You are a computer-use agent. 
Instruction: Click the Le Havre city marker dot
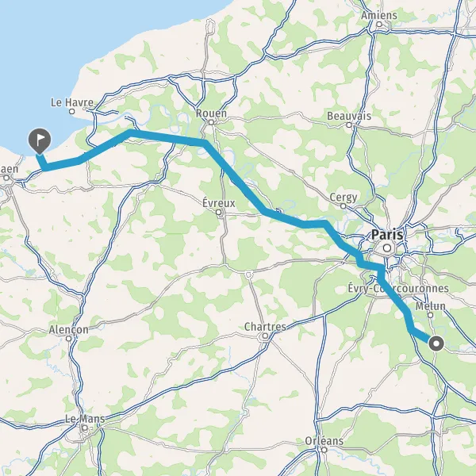click(x=72, y=111)
